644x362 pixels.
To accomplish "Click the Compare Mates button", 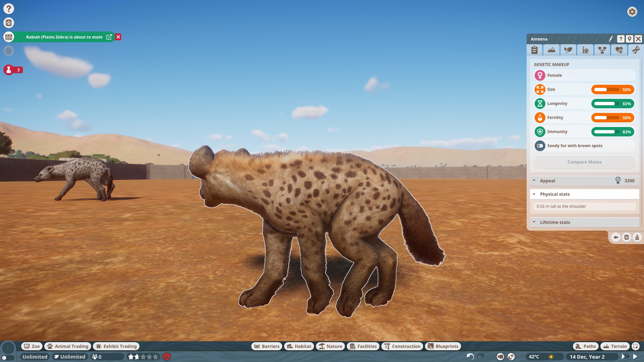I will click(584, 162).
